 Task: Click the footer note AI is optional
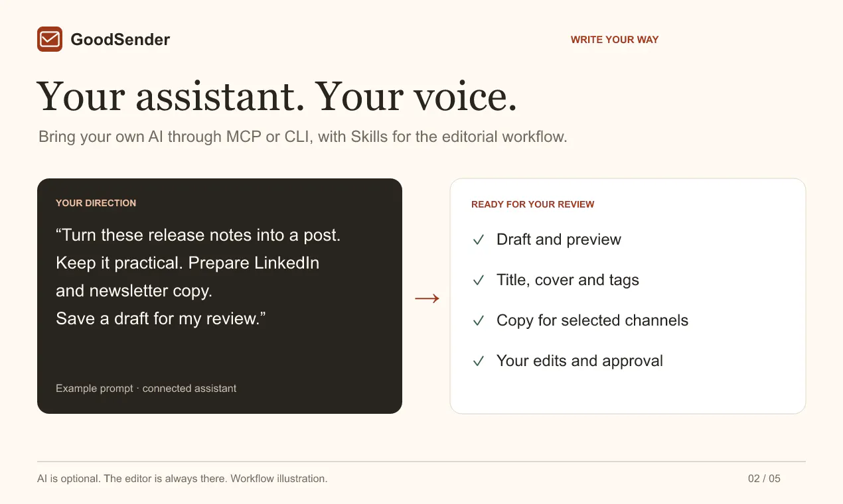(183, 479)
